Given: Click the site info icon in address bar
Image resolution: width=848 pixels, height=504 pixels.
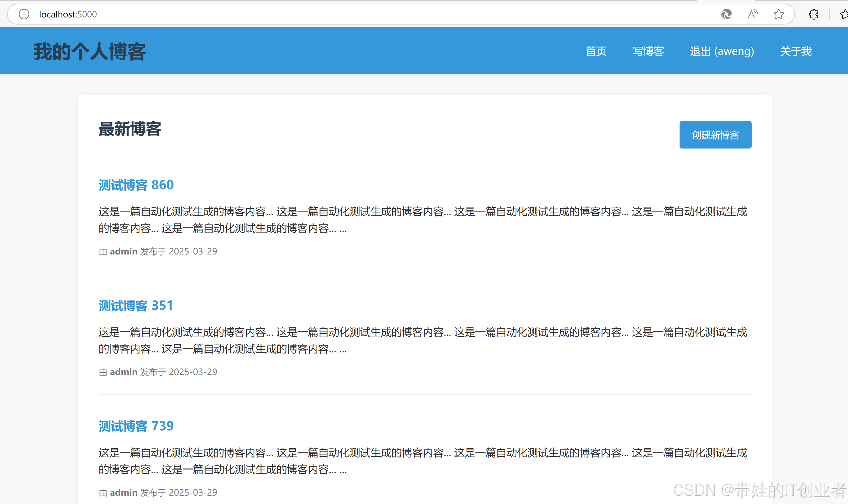Looking at the screenshot, I should pos(24,14).
